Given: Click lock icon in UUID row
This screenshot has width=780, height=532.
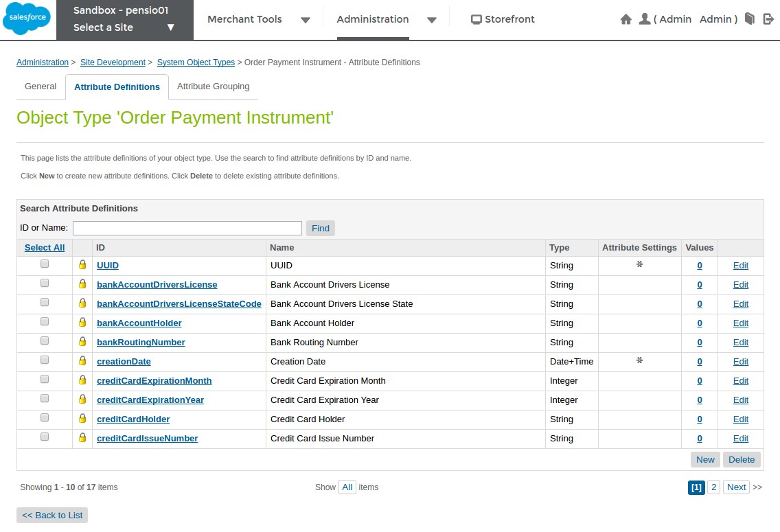Looking at the screenshot, I should click(x=82, y=264).
